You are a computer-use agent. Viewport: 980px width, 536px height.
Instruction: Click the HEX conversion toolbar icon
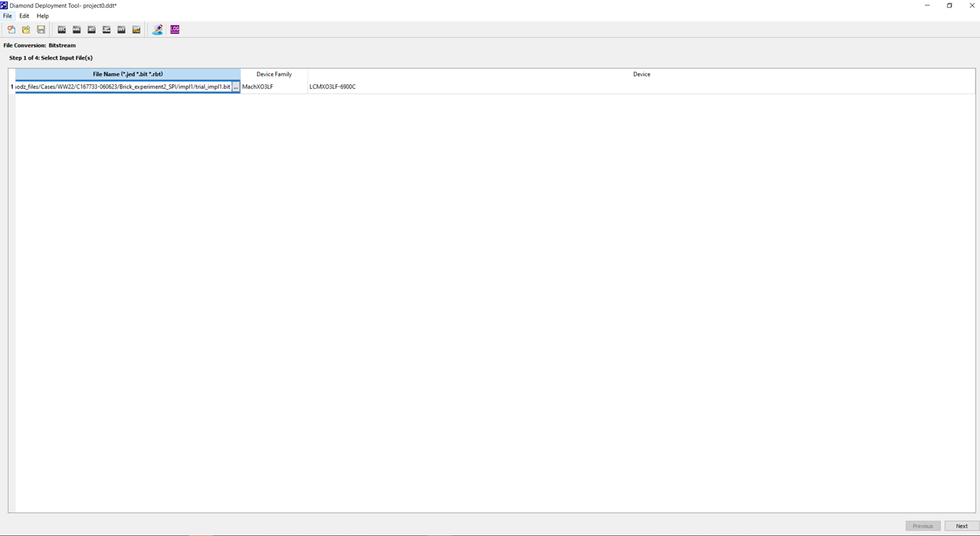coord(77,29)
